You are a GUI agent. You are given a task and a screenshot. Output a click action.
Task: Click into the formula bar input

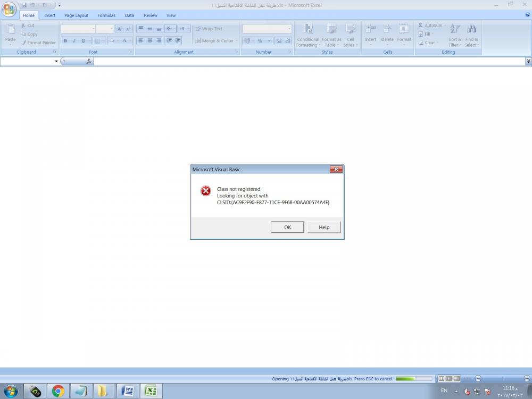pyautogui.click(x=309, y=61)
